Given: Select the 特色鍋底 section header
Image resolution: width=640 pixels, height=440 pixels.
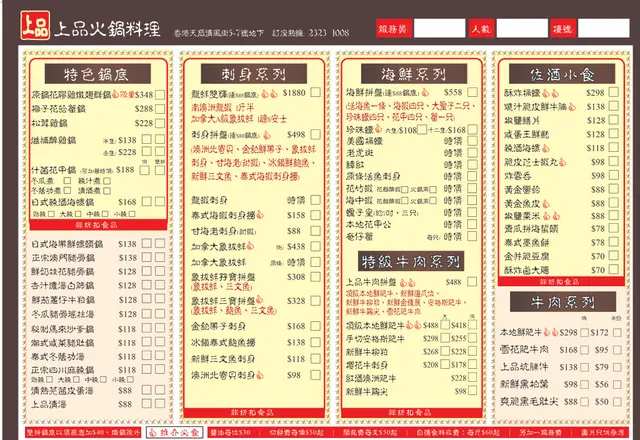Looking at the screenshot, I should (x=95, y=75).
